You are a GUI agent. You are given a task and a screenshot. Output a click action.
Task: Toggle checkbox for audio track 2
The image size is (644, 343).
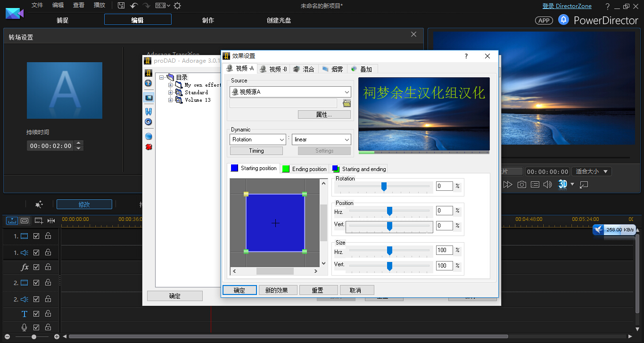pos(36,299)
